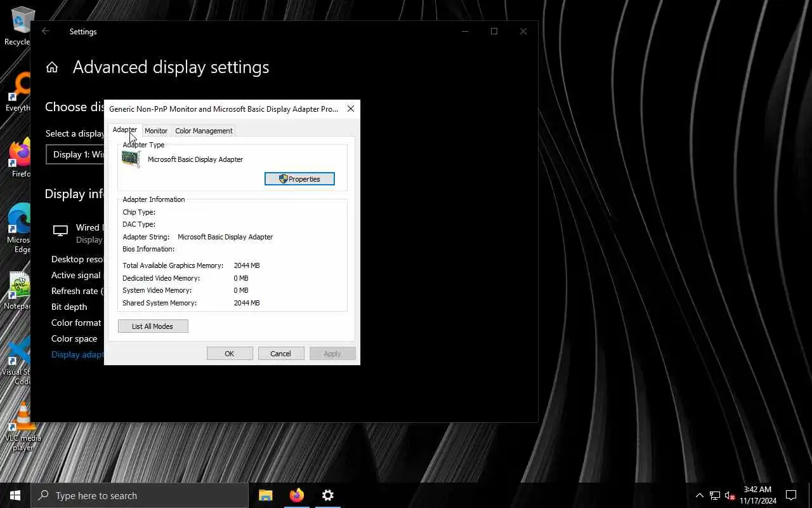812x508 pixels.
Task: Click Microsoft Basic Display Adapter string value
Action: coord(225,237)
